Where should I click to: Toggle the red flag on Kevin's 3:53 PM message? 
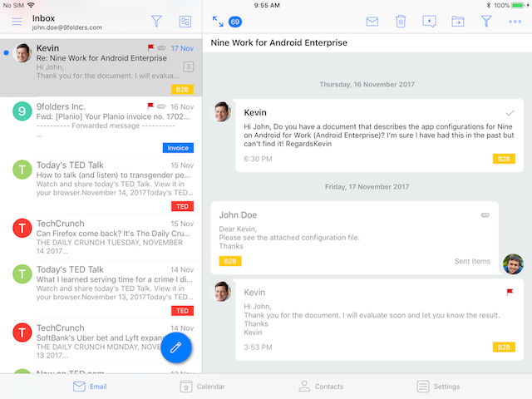point(510,292)
